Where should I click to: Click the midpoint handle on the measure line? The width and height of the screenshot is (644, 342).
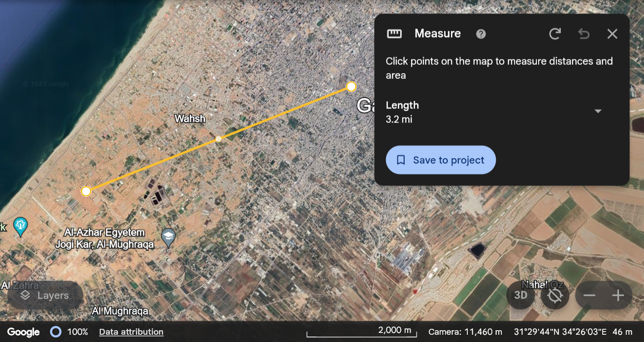pos(218,139)
